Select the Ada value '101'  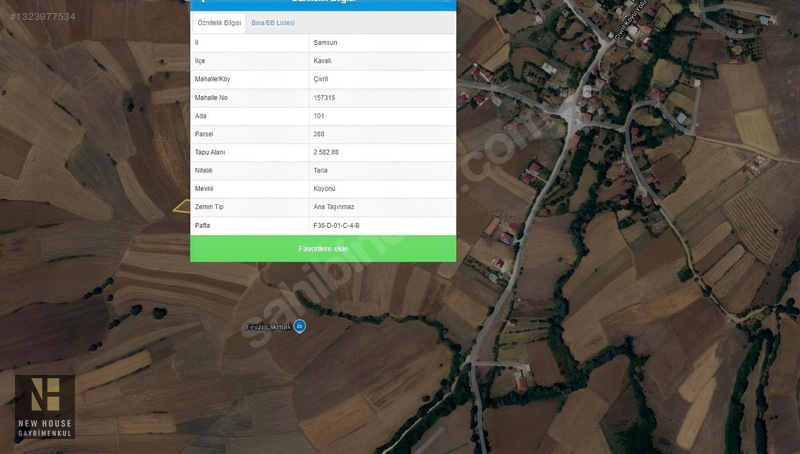tap(319, 116)
